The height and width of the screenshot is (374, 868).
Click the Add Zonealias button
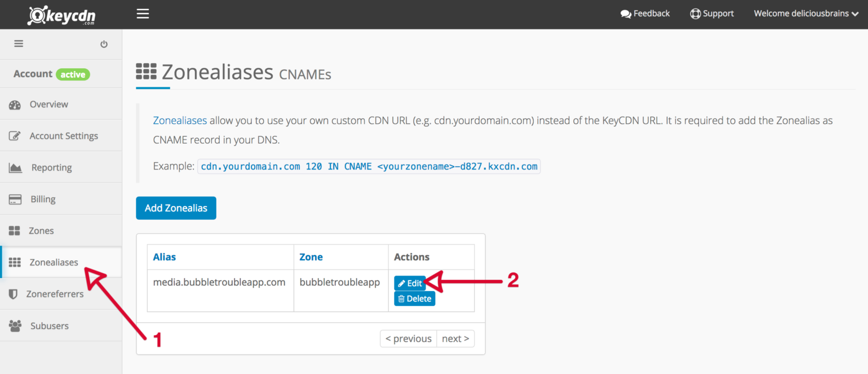176,208
